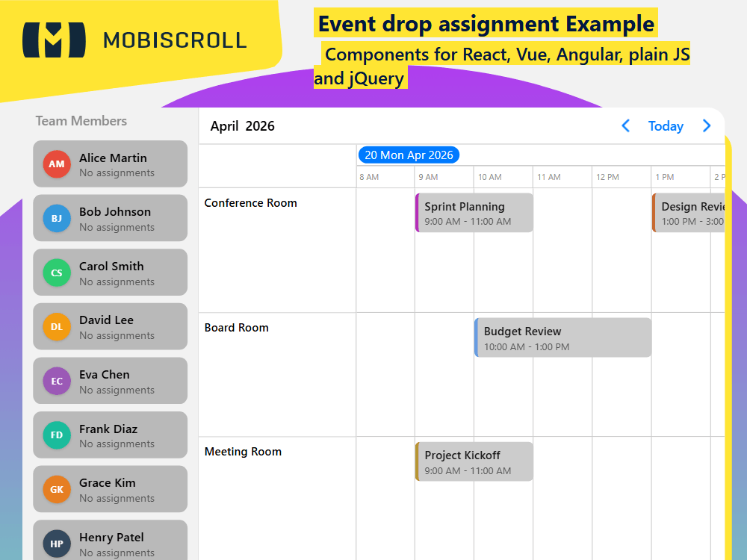Select Henry Patel's HP avatar icon
Screen dimensions: 747x560
pos(56,544)
